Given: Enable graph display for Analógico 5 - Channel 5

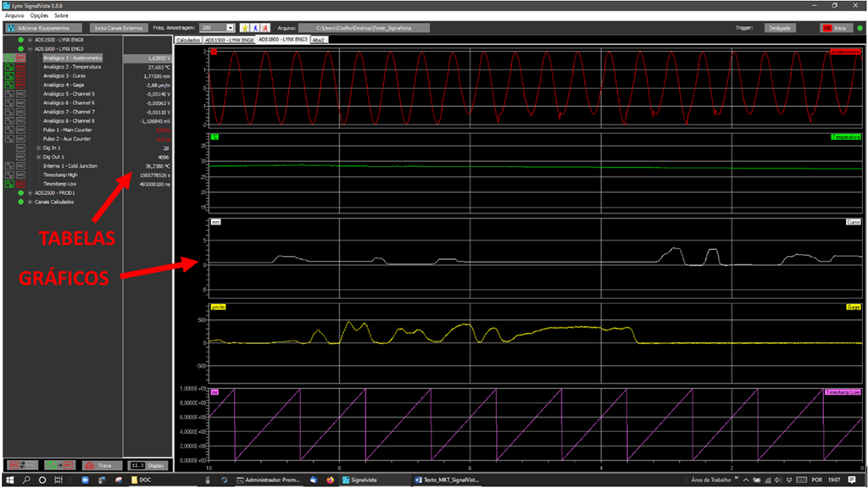Looking at the screenshot, I should tap(9, 94).
